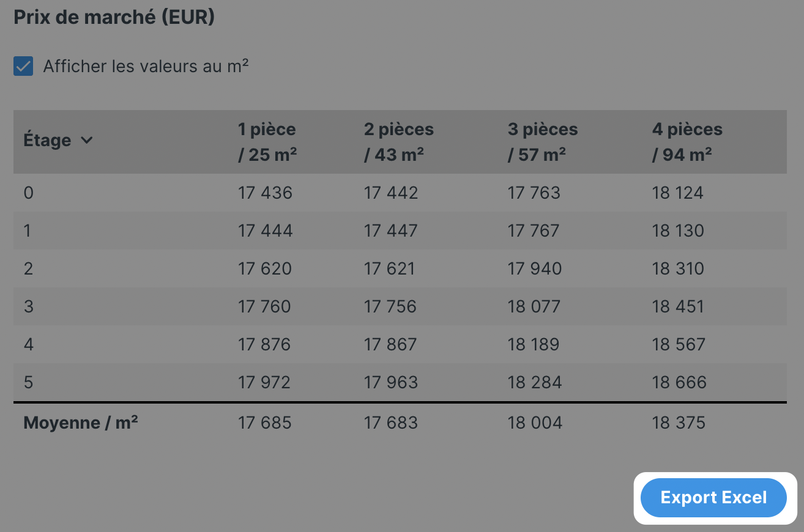Select the 17 621 price cell
The width and height of the screenshot is (804, 532).
tap(390, 269)
